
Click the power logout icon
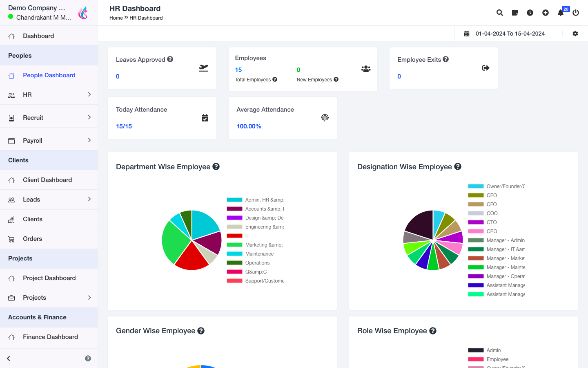tap(576, 13)
